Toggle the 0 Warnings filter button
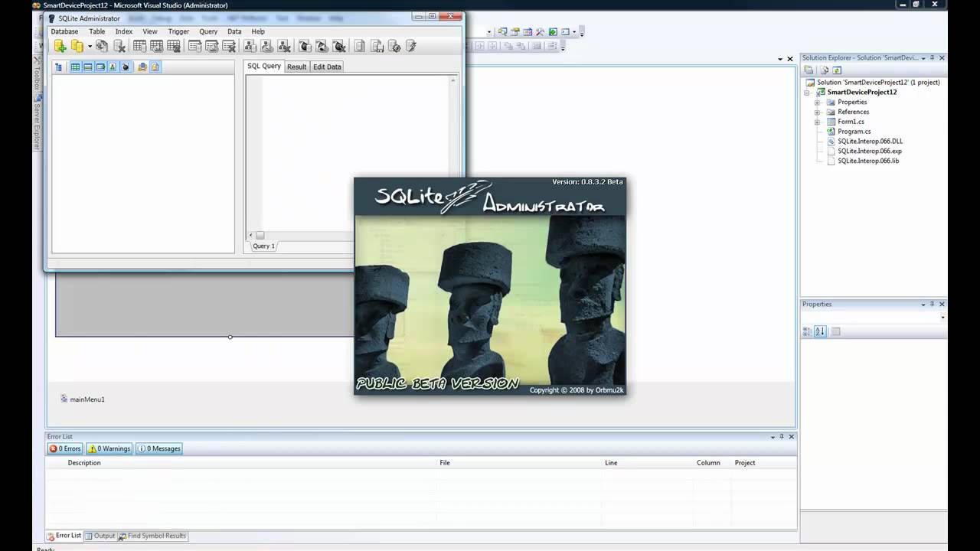The image size is (980, 551). 109,449
